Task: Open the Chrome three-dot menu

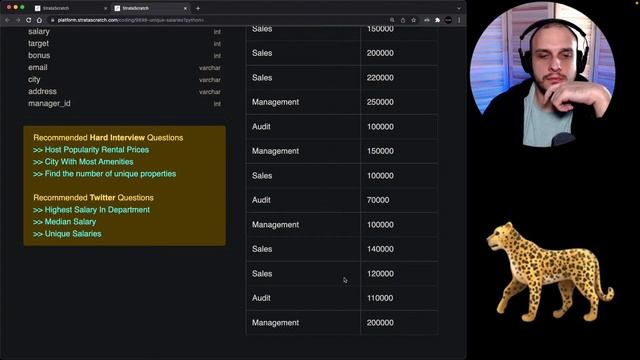Action: [459, 20]
